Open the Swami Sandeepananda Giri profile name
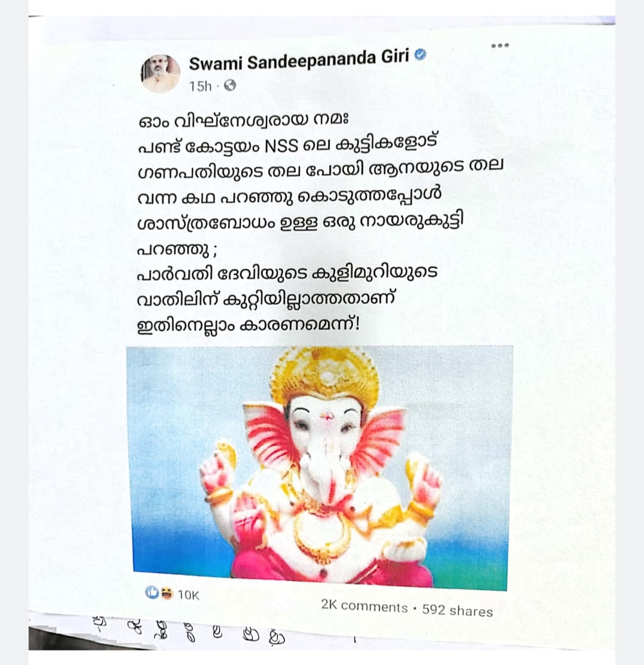644x665 pixels. [x=299, y=60]
